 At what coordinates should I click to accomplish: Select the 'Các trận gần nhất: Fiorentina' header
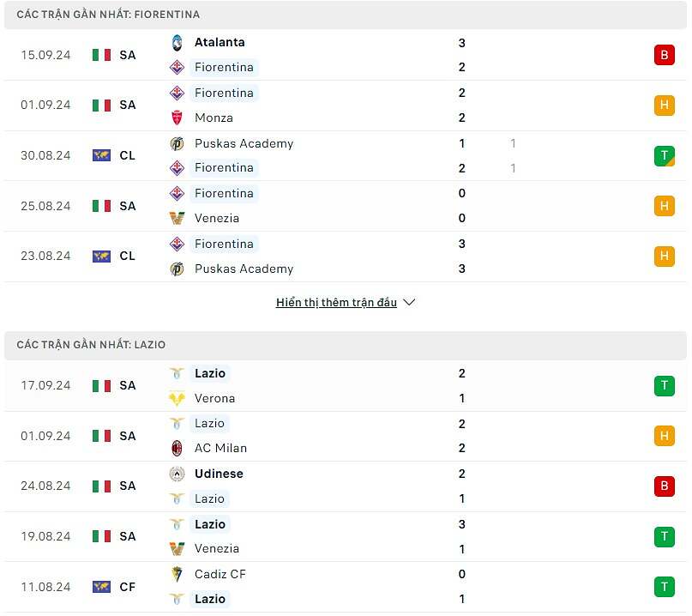[x=108, y=15]
